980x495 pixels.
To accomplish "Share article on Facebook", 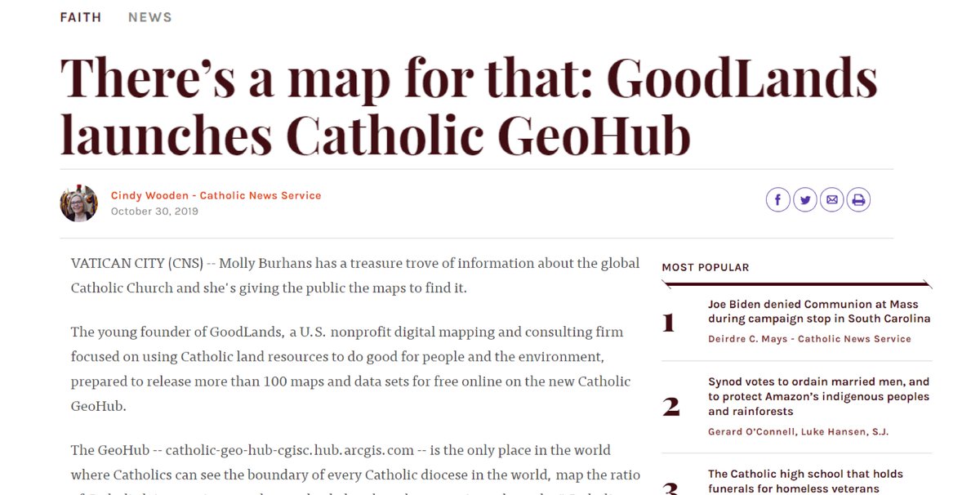I will pyautogui.click(x=777, y=199).
